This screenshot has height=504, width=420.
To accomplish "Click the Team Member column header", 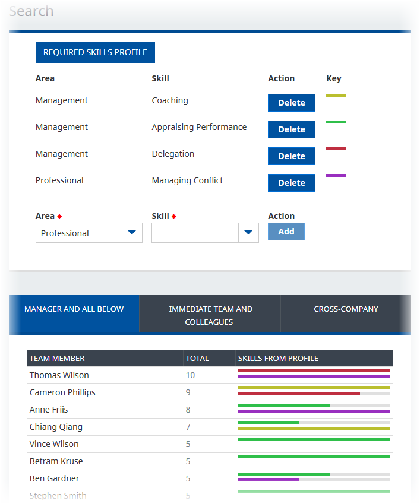I will pyautogui.click(x=57, y=358).
